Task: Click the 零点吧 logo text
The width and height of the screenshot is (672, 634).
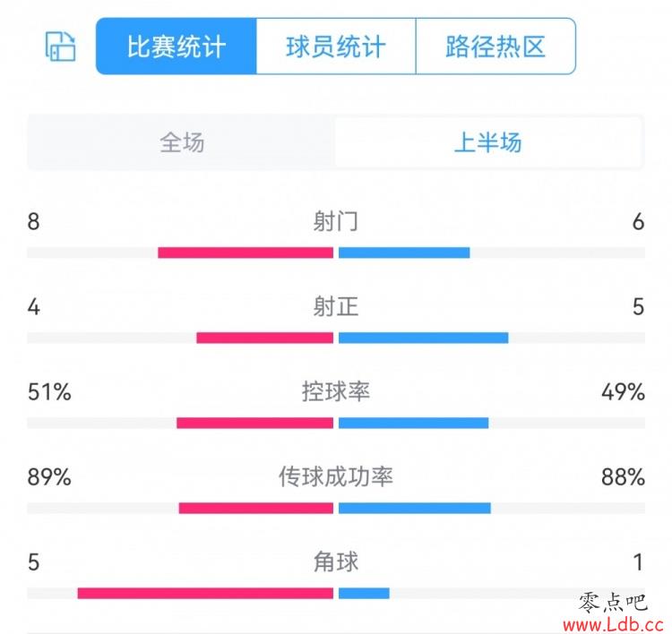Action: [613, 603]
